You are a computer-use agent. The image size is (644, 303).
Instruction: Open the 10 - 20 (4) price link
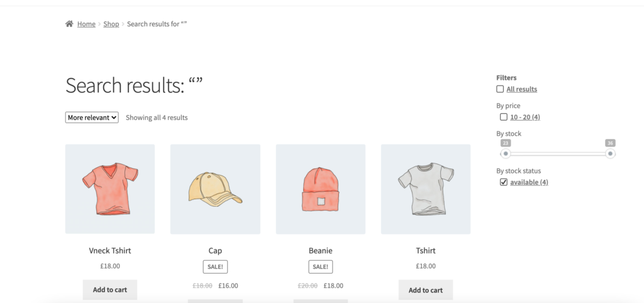tap(525, 117)
